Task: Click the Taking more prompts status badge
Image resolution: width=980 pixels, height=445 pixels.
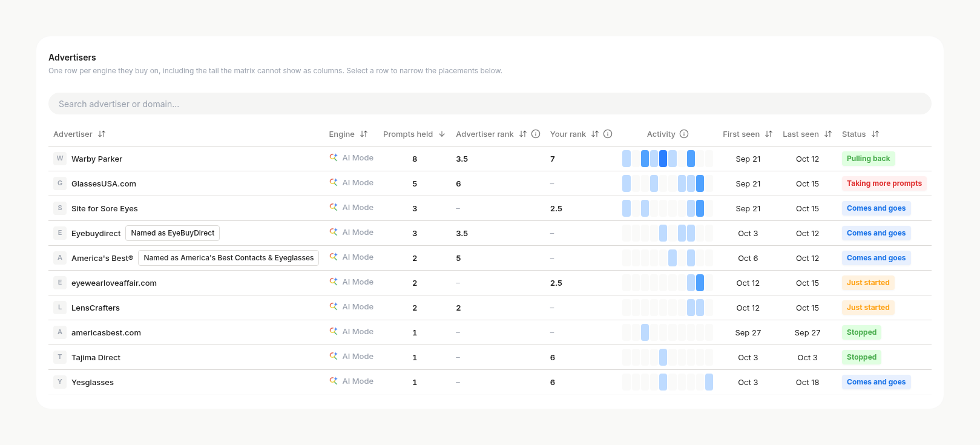Action: (x=884, y=183)
